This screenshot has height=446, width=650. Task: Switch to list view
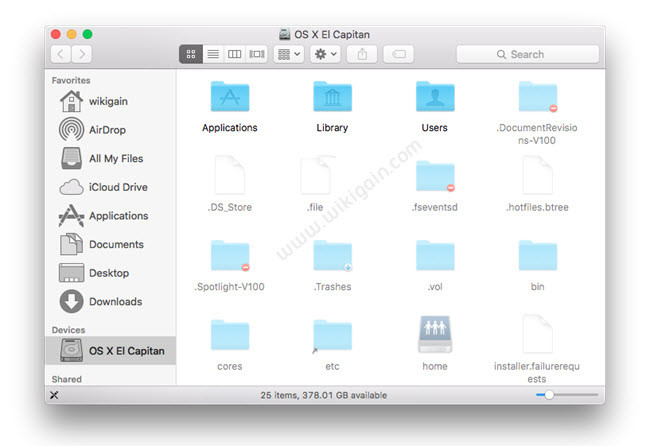[x=213, y=54]
